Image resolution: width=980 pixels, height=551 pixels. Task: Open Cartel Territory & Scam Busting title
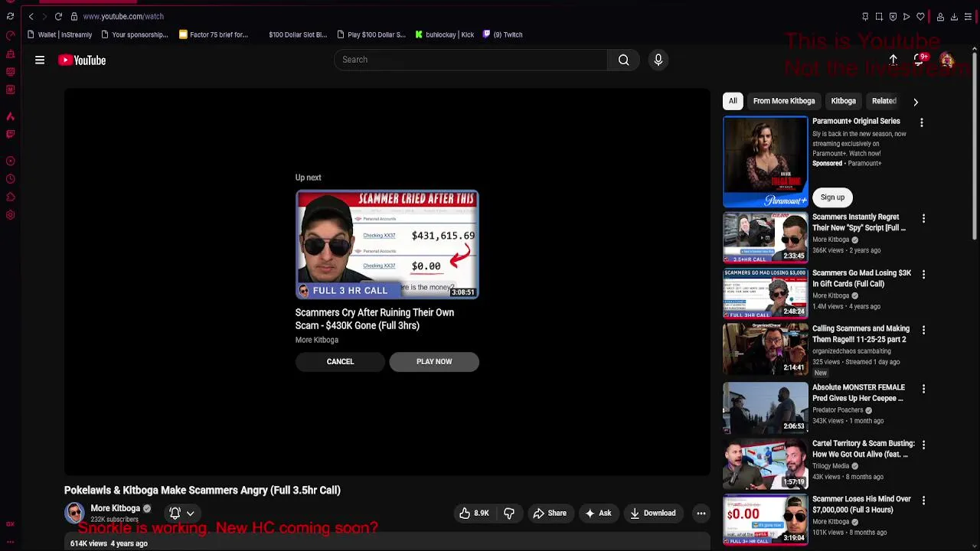point(863,448)
